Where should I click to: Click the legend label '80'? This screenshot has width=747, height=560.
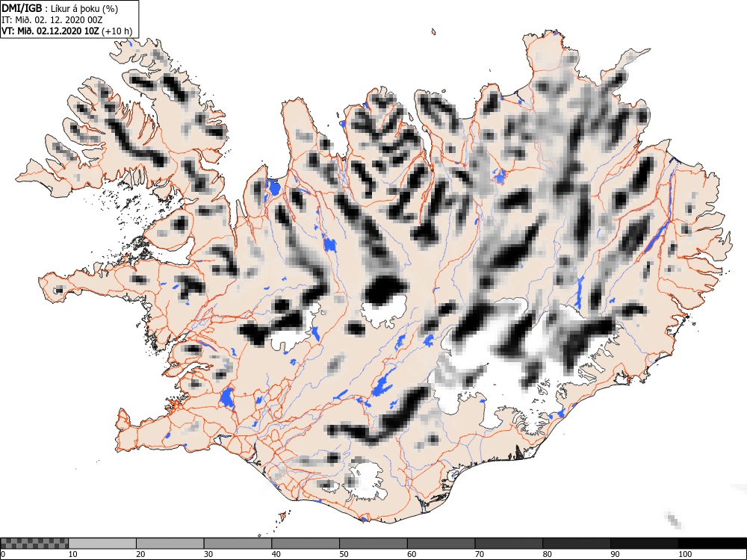(x=547, y=554)
